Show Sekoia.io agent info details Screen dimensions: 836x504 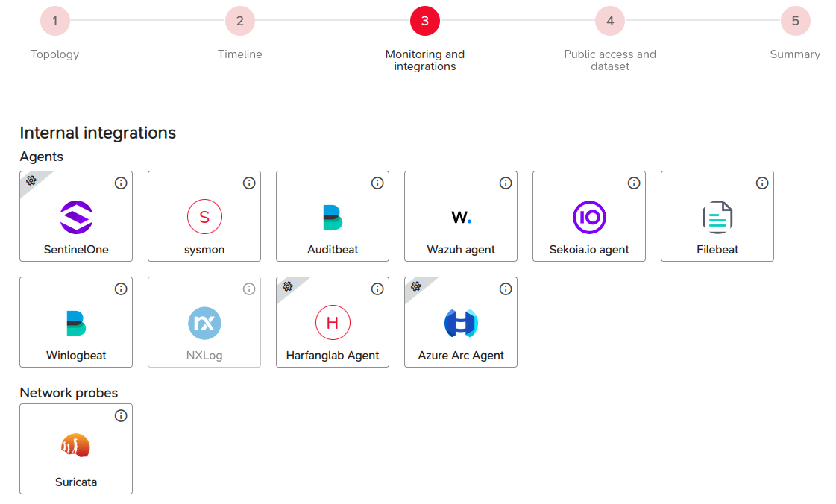point(634,183)
